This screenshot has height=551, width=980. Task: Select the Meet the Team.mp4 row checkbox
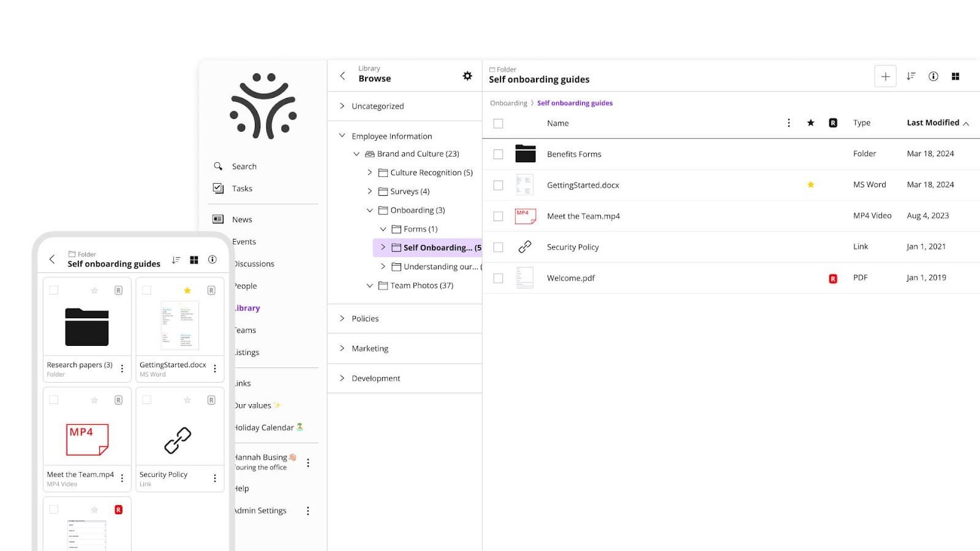pyautogui.click(x=498, y=216)
